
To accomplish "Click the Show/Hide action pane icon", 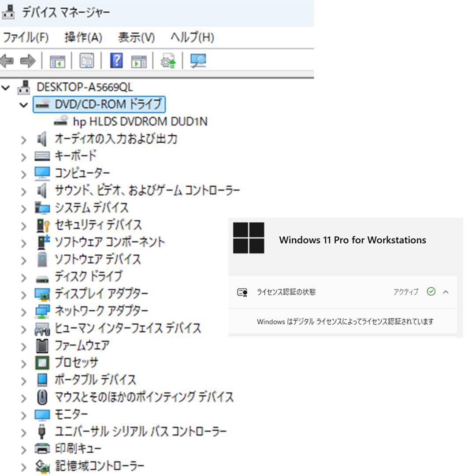I will [138, 61].
